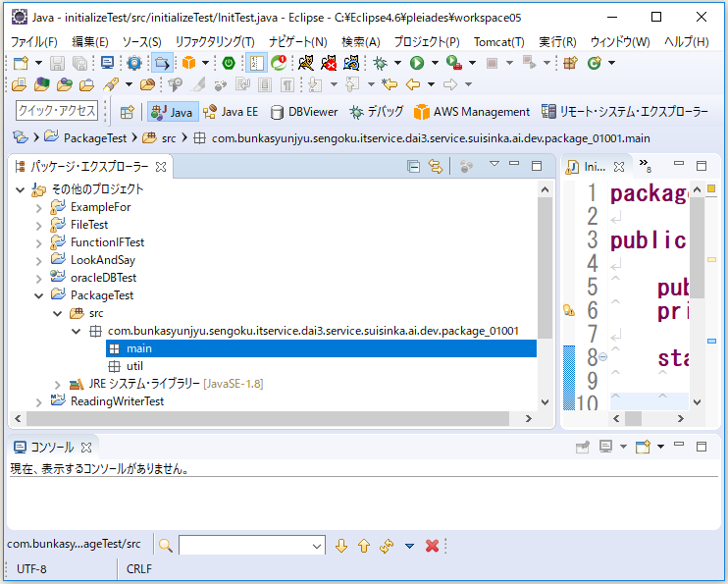The height and width of the screenshot is (584, 728).
Task: Switch to Remote System Explorer perspective
Action: [x=625, y=112]
